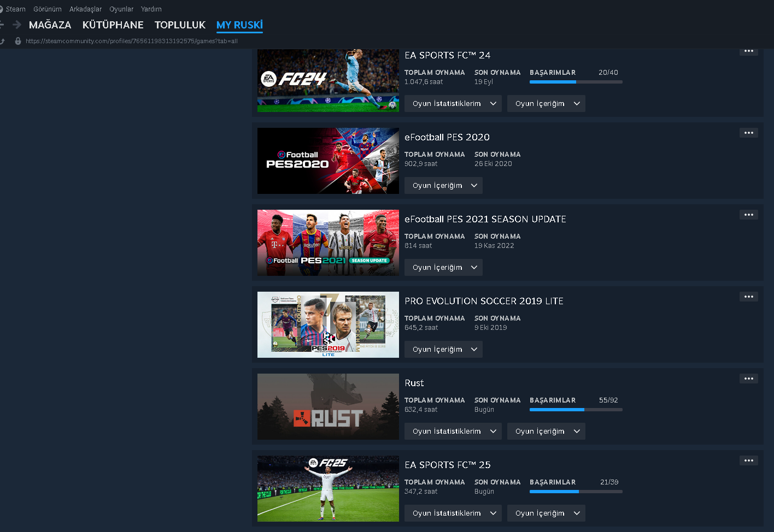Click the padlock icon beside the URL
This screenshot has width=774, height=532.
coord(18,41)
